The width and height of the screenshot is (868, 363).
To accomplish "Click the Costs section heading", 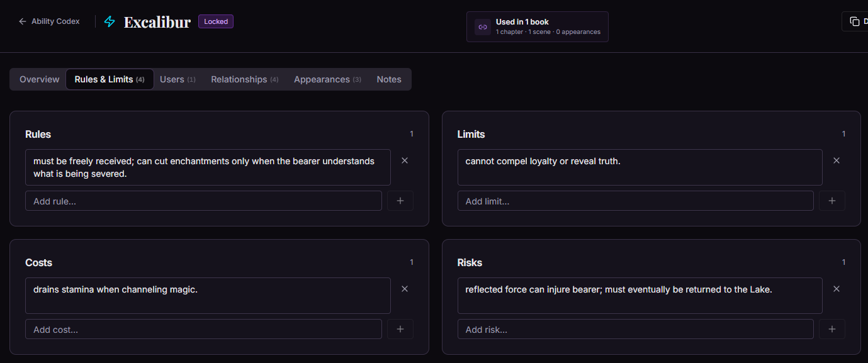I will 38,262.
